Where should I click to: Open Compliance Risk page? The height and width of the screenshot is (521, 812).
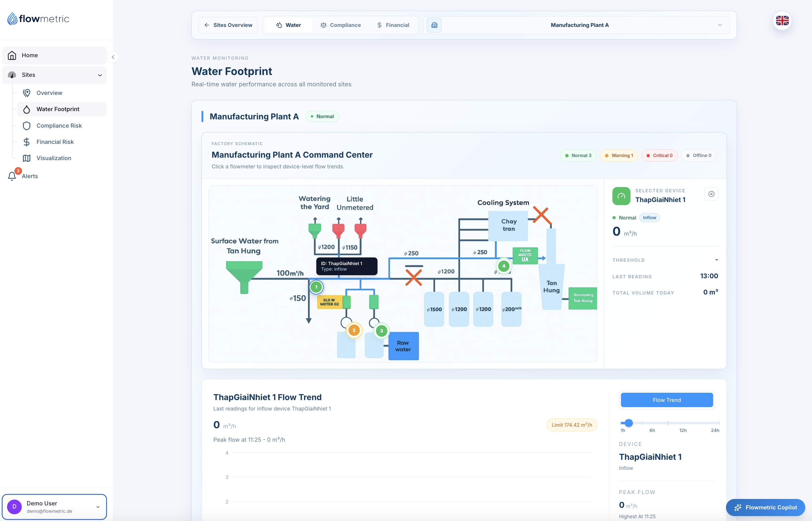[x=62, y=126]
